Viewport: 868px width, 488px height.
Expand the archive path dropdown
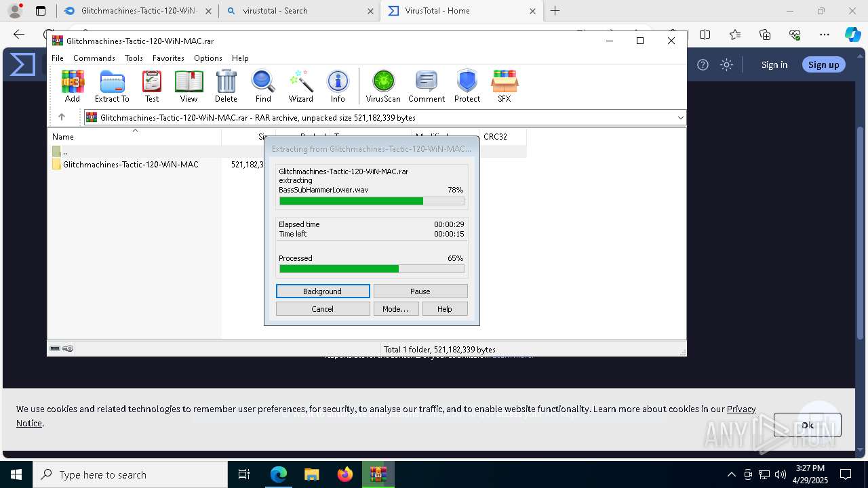coord(680,117)
